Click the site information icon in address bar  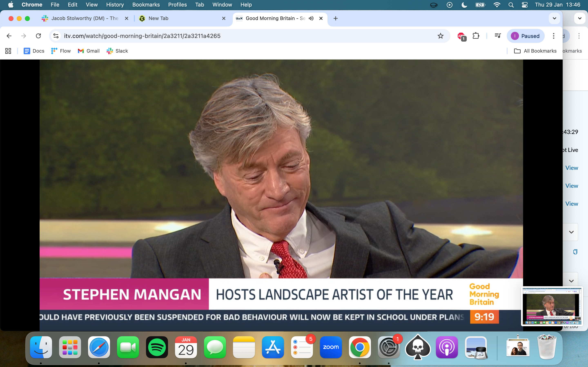click(56, 36)
